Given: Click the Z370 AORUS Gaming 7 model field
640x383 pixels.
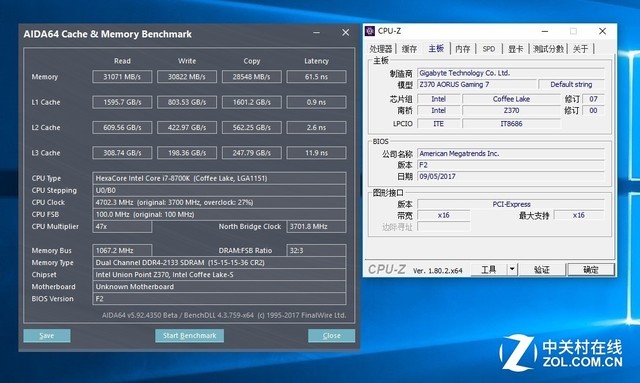Looking at the screenshot, I should click(x=476, y=85).
